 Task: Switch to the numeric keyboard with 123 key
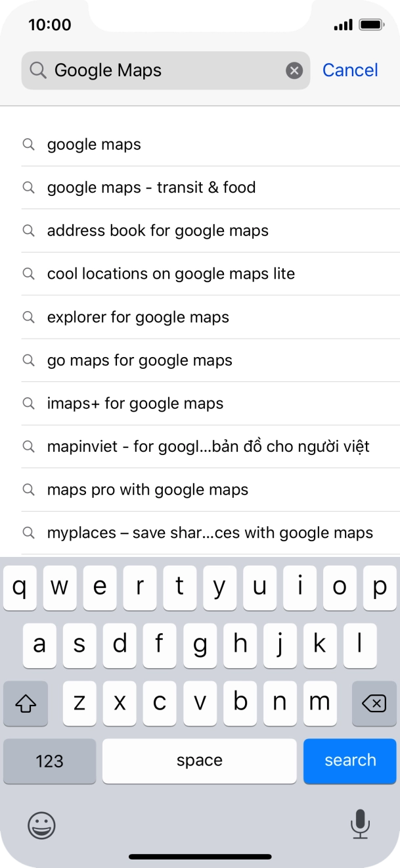(x=49, y=761)
